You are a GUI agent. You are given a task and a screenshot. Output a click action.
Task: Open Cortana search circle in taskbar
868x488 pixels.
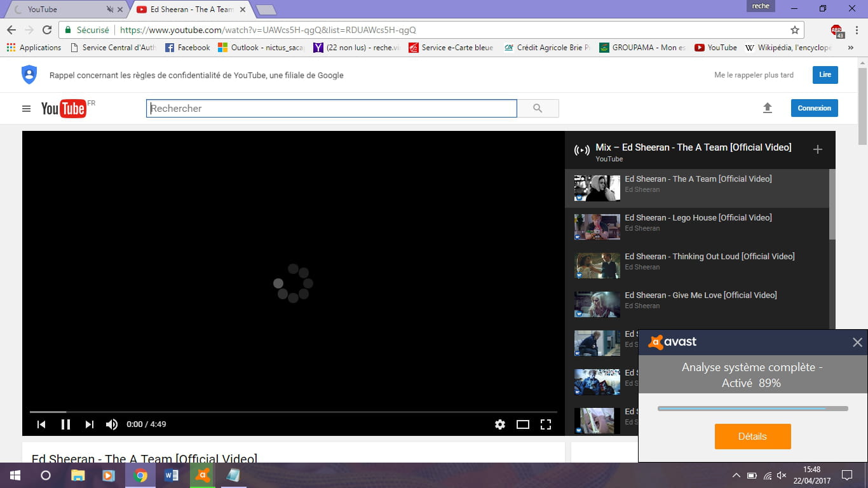point(46,475)
